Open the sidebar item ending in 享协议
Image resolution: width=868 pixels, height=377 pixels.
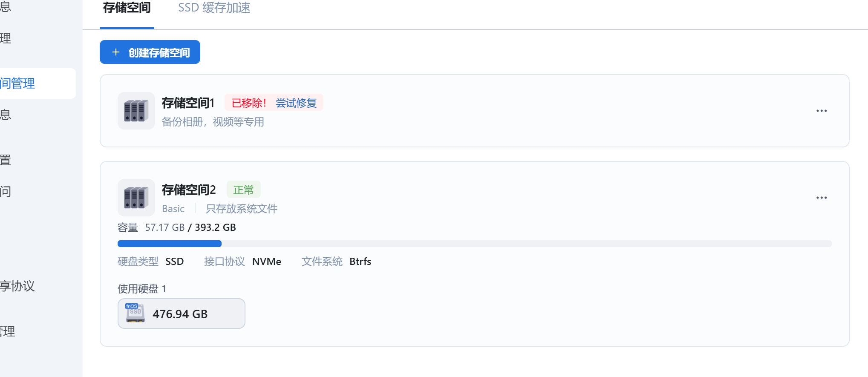coord(18,286)
